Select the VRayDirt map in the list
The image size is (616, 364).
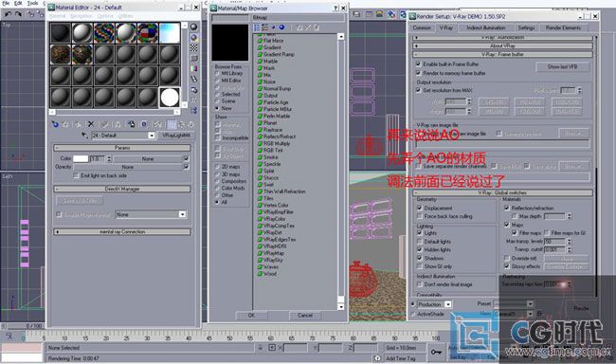pyautogui.click(x=272, y=232)
